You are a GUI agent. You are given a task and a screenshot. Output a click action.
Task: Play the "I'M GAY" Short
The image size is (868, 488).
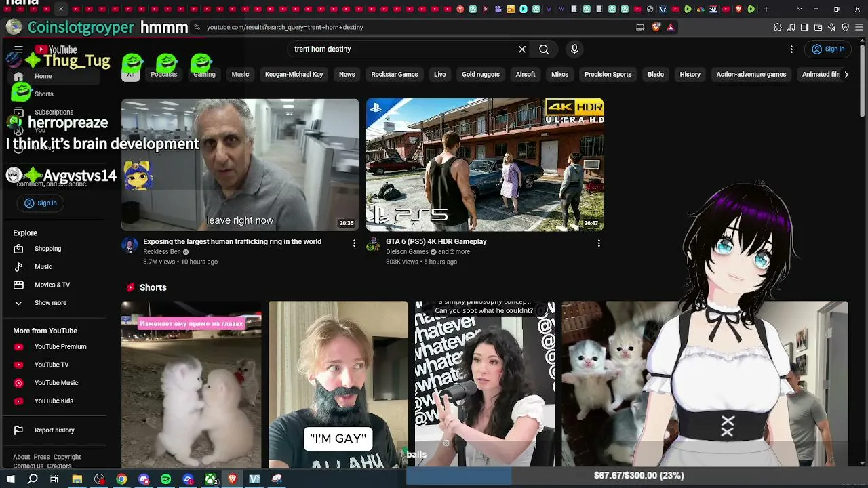[x=338, y=384]
